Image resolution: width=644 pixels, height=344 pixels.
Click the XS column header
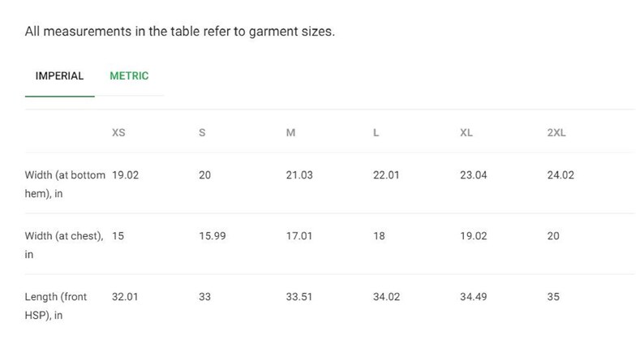pyautogui.click(x=118, y=133)
